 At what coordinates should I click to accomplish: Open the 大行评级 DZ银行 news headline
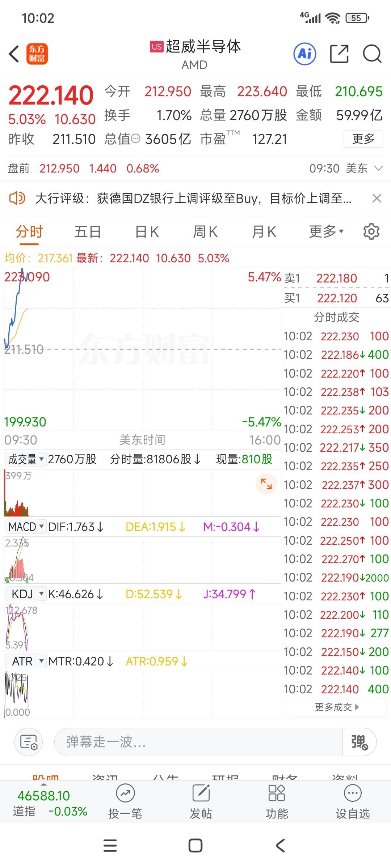tap(193, 198)
